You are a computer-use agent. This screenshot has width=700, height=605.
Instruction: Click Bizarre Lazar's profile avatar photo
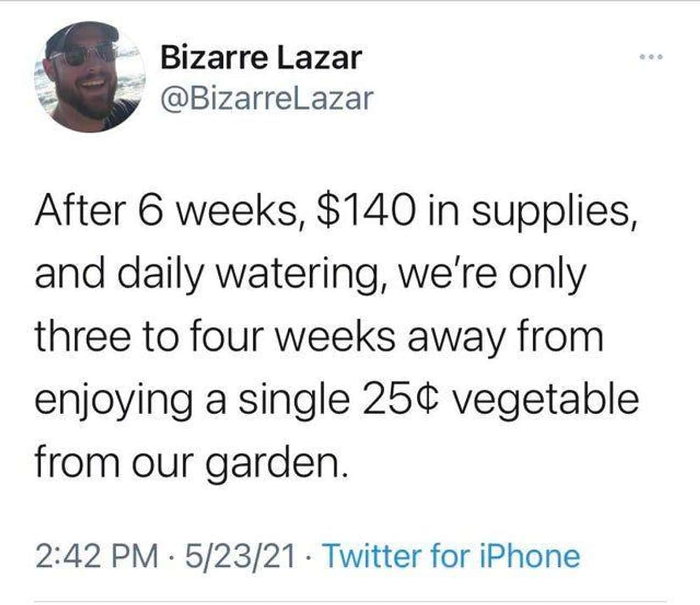89,77
